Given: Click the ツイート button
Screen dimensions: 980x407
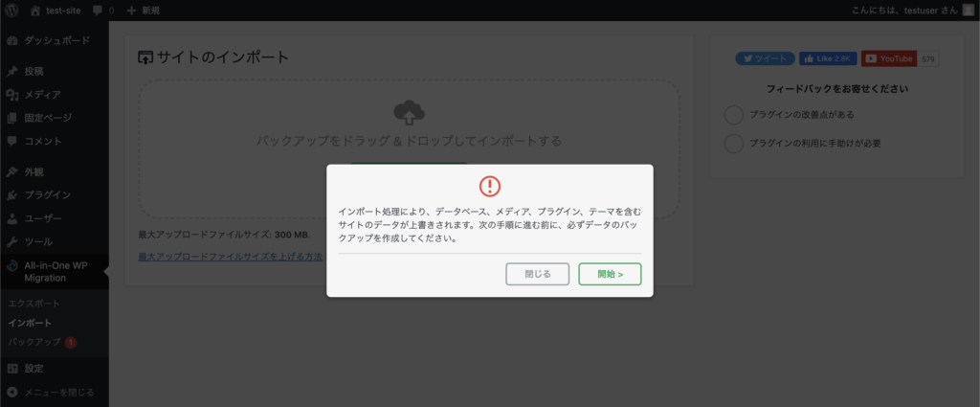Looking at the screenshot, I should tap(765, 58).
